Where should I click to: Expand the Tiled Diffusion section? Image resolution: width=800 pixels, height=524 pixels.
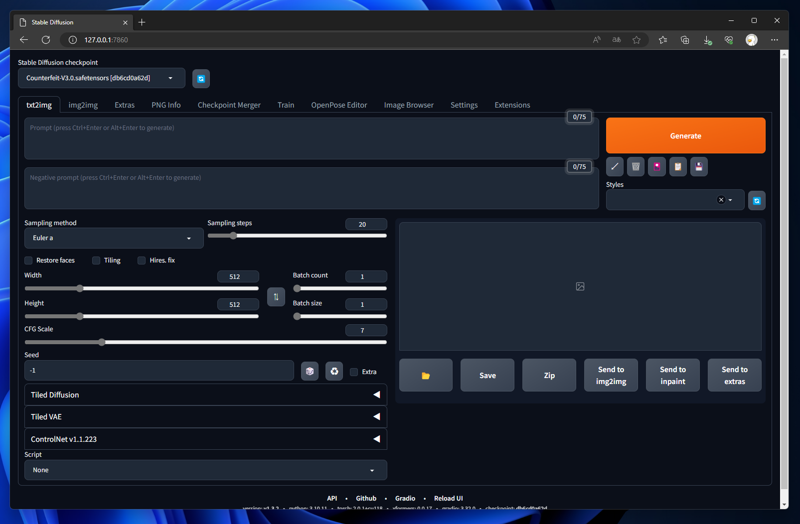[206, 395]
